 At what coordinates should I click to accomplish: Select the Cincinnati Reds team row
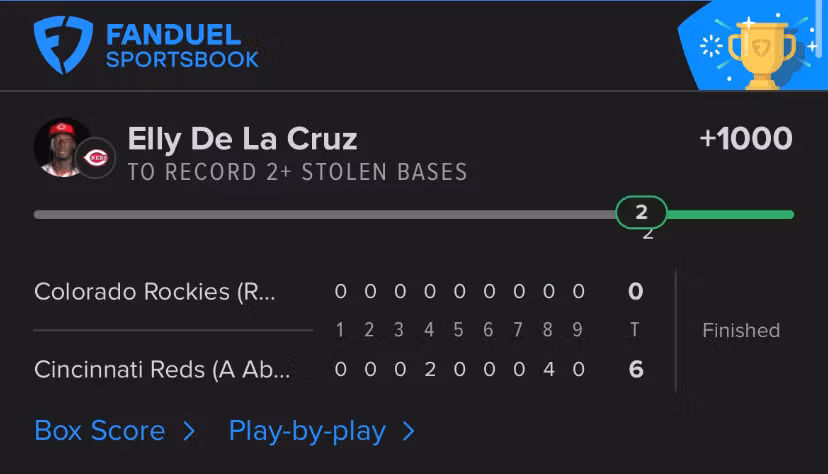162,369
